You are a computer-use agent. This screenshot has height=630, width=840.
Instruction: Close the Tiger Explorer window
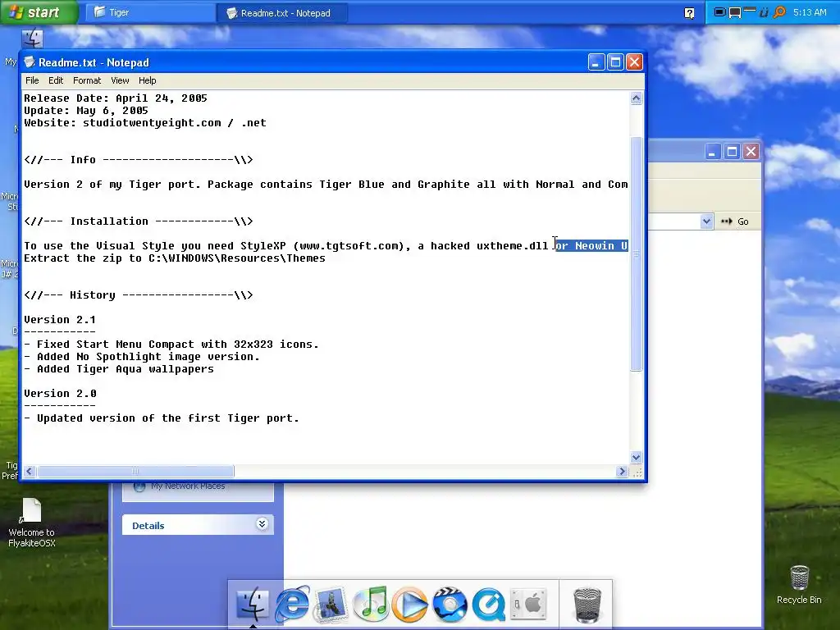[751, 152]
